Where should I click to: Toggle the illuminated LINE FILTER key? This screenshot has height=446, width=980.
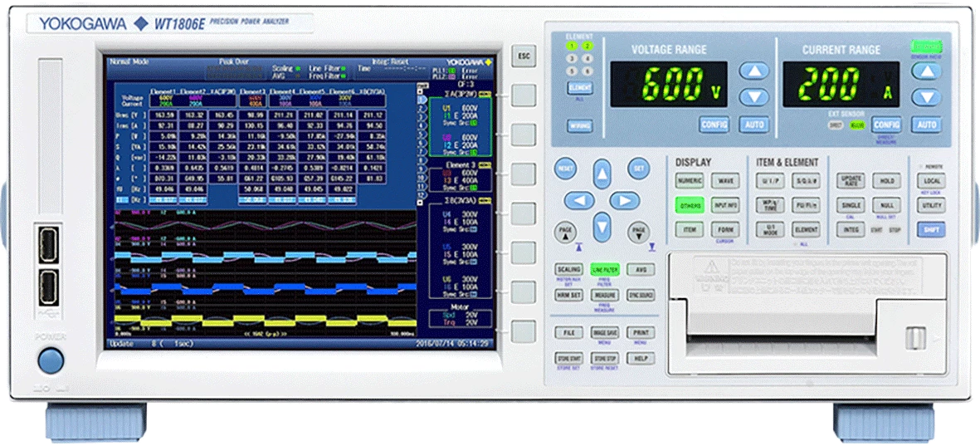coord(605,270)
